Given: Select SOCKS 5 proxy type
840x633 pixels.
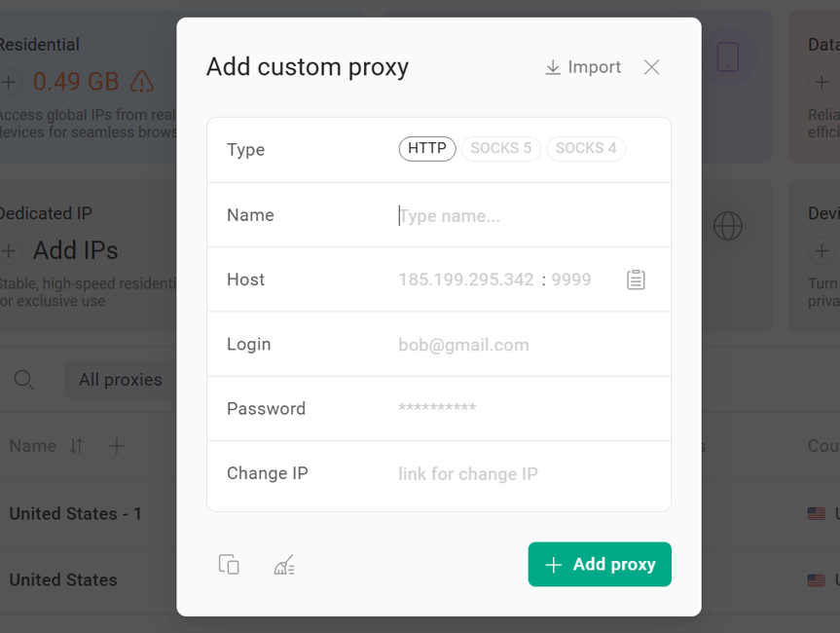Looking at the screenshot, I should (501, 148).
